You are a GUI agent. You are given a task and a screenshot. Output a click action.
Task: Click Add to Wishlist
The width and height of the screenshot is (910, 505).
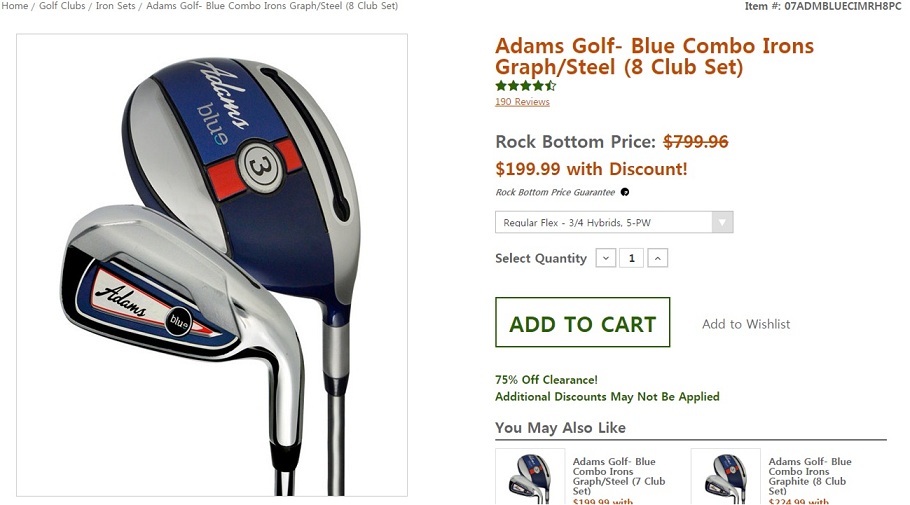pyautogui.click(x=746, y=324)
